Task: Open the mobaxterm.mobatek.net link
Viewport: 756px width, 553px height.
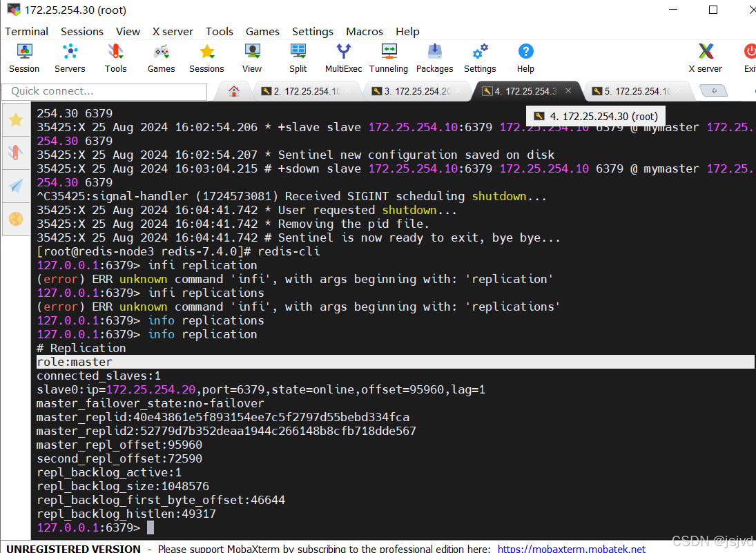Action: tap(572, 548)
